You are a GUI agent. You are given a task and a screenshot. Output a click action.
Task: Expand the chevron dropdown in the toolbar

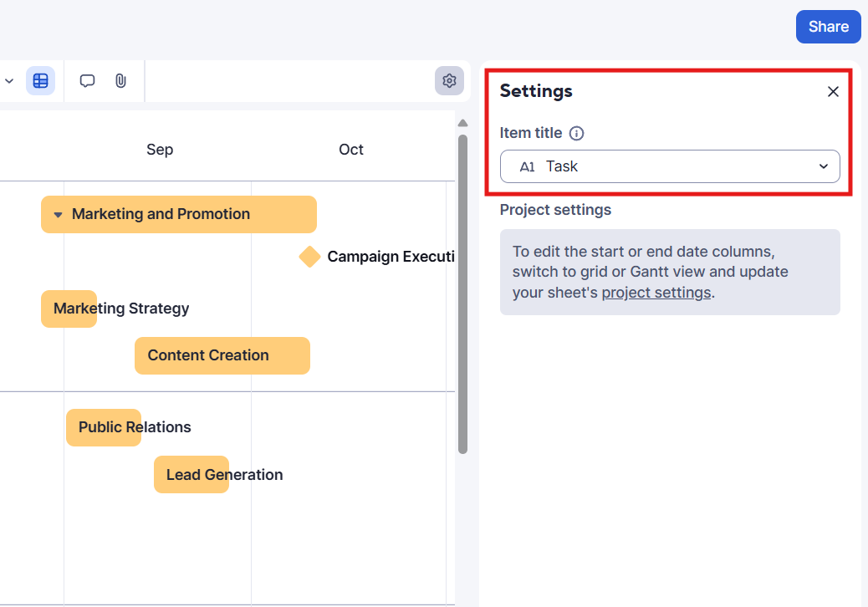click(9, 81)
